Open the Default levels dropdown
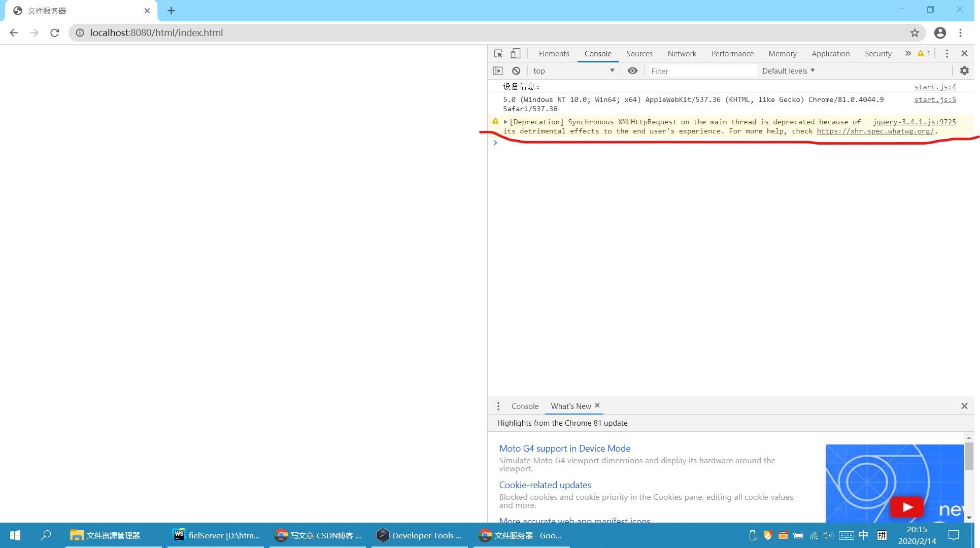The width and height of the screenshot is (980, 548). 788,71
